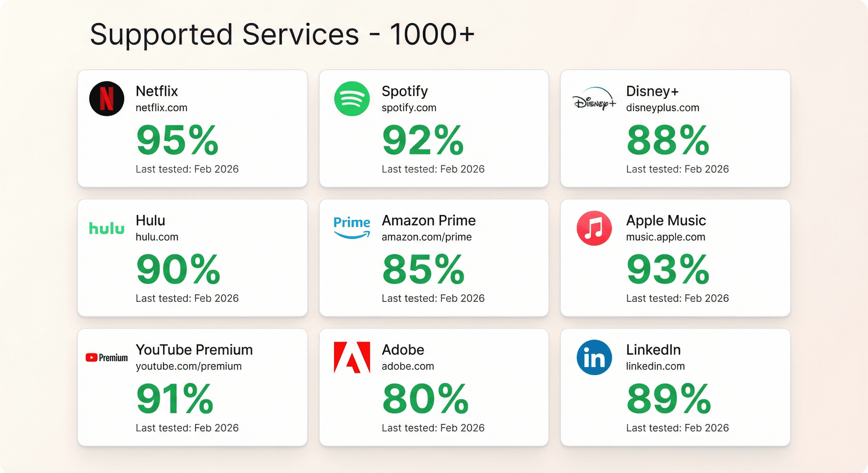Screen dimensions: 868x473
Task: Click the red Adobe logo
Action: click(x=352, y=358)
